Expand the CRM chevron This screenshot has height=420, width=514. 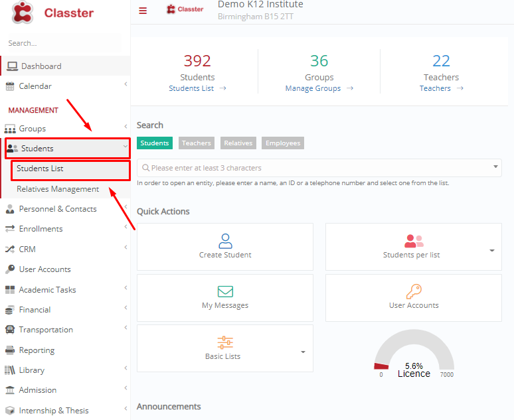coord(126,247)
